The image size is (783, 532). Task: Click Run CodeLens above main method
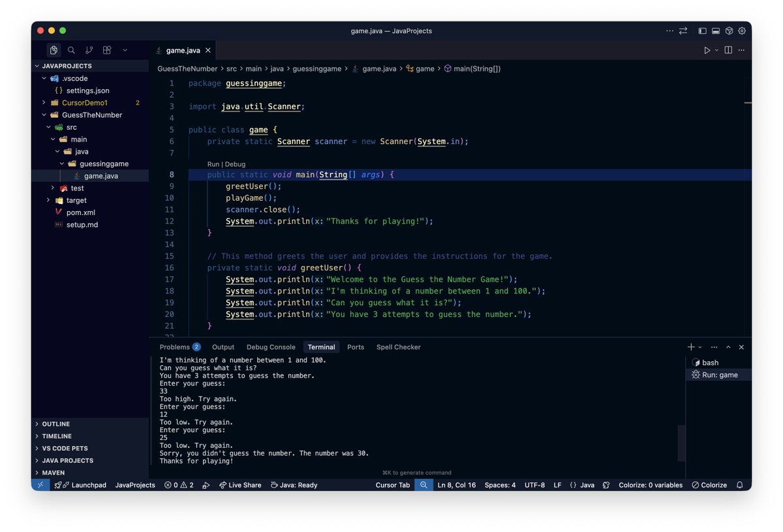click(x=213, y=164)
